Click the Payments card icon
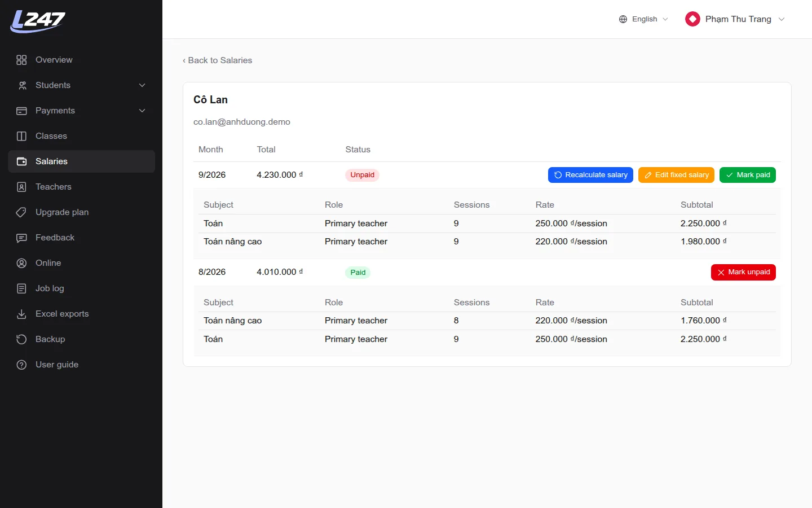The height and width of the screenshot is (508, 812). pos(21,111)
